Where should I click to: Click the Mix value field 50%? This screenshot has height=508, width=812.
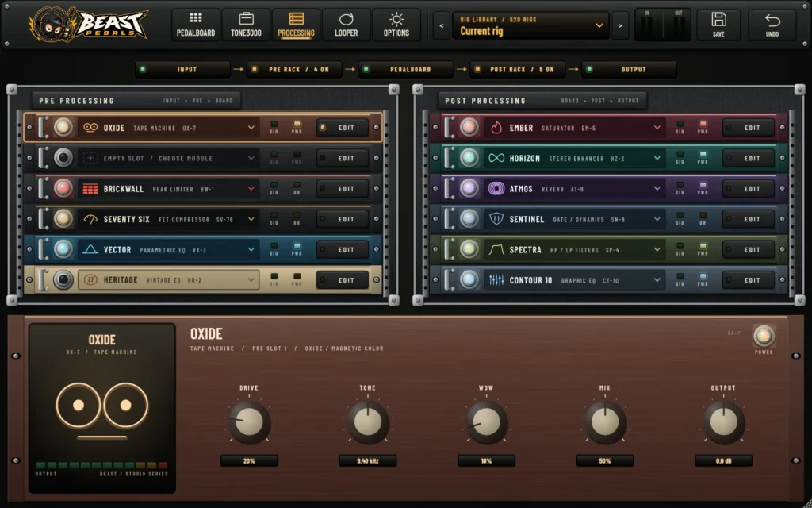[x=605, y=461]
